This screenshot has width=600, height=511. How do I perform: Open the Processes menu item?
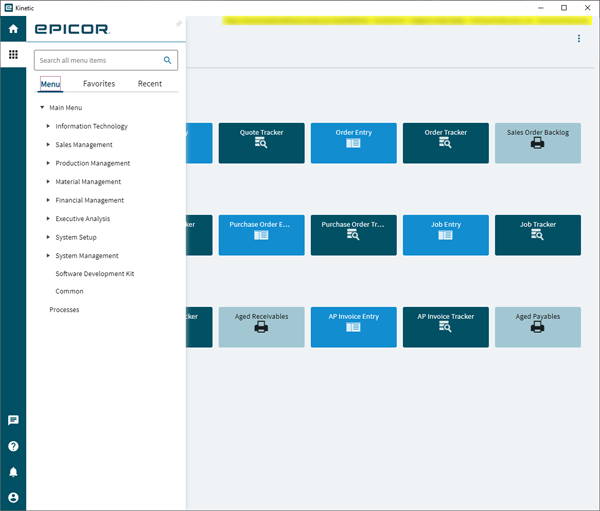[x=64, y=310]
